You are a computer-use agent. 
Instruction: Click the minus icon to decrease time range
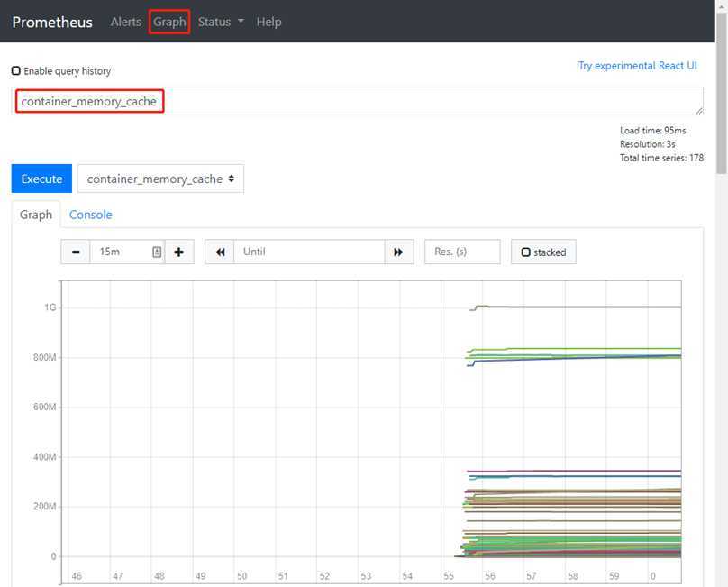click(x=76, y=252)
